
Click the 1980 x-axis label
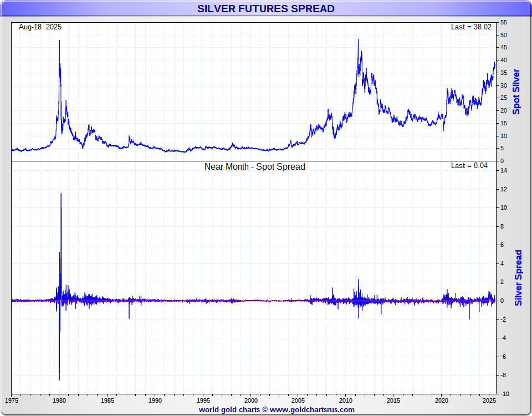click(x=59, y=400)
